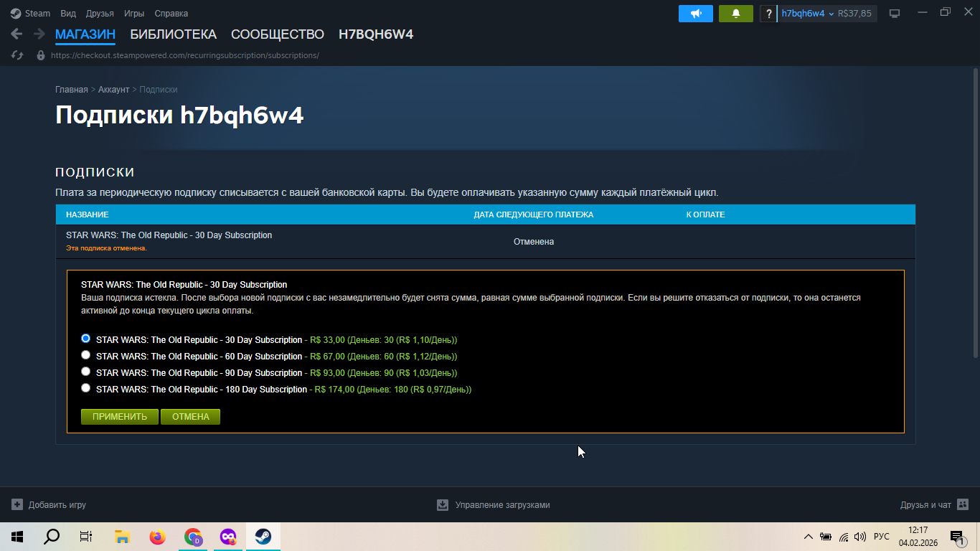Image resolution: width=980 pixels, height=551 pixels.
Task: Click the lock icon beside URL
Action: pos(41,55)
